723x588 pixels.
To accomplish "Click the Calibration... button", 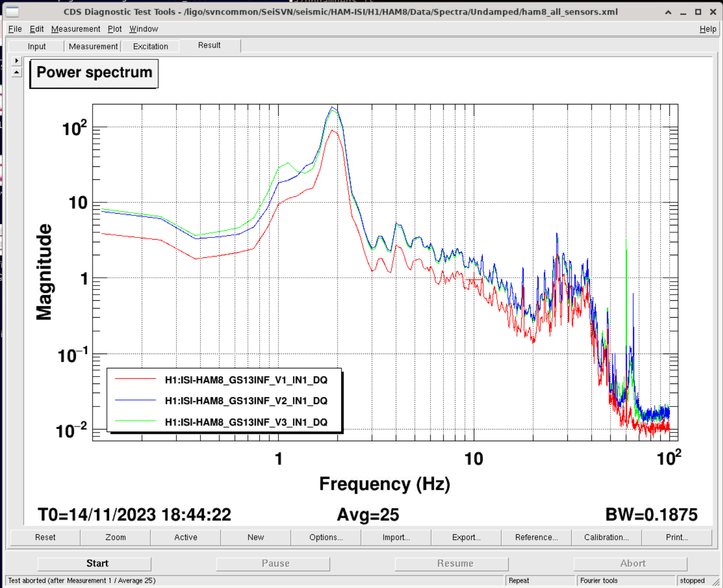I will point(606,537).
